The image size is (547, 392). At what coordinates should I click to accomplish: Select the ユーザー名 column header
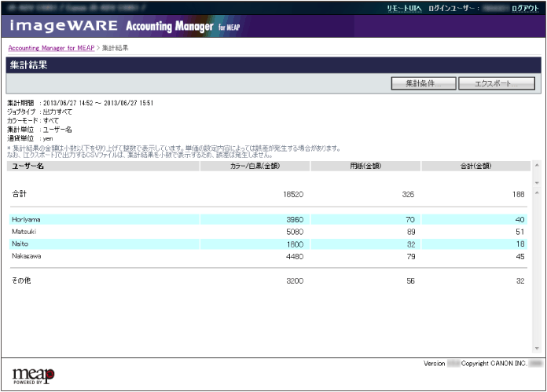click(28, 166)
